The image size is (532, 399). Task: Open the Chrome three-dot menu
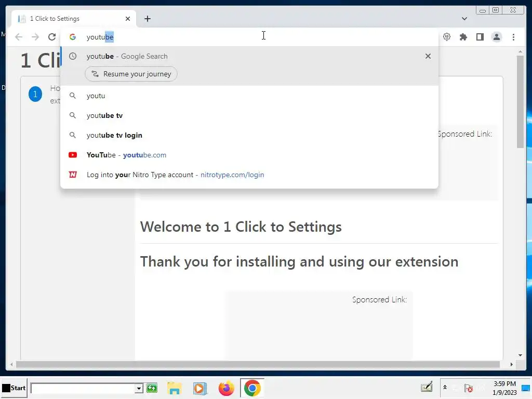coord(513,37)
